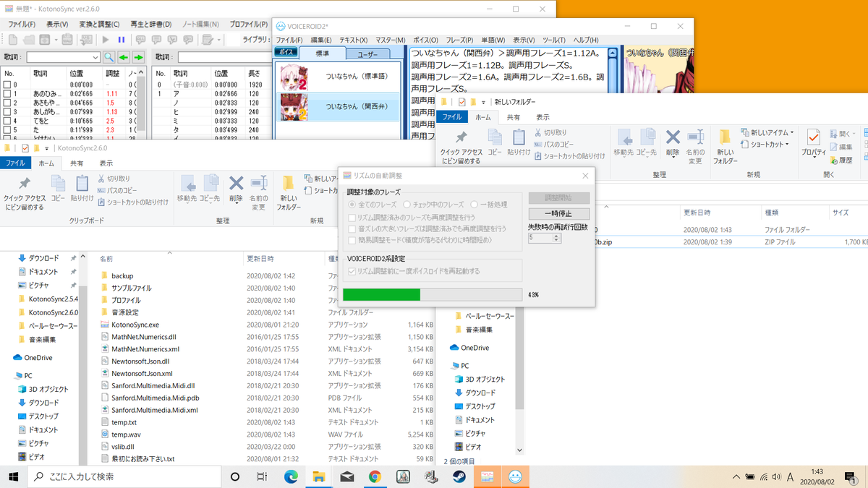Check the row 0 checkbox in KotonoSync list
Screen dimensions: 868x488
[7, 85]
